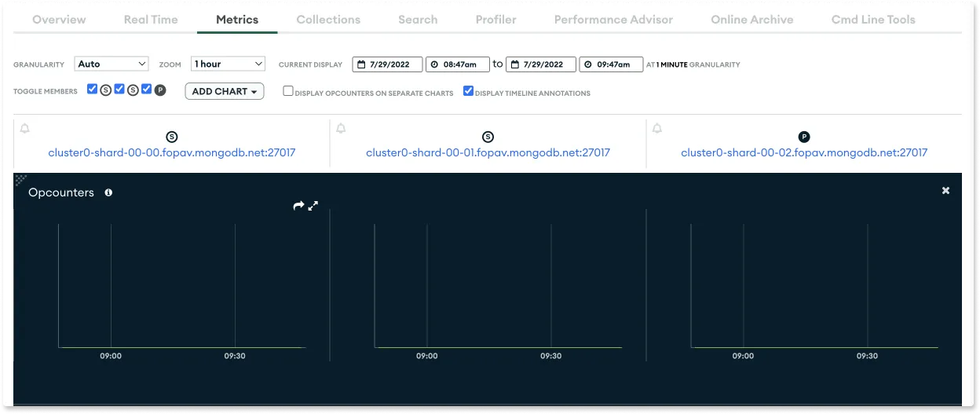Click the 09:47am end time field
The image size is (980, 414).
(611, 64)
